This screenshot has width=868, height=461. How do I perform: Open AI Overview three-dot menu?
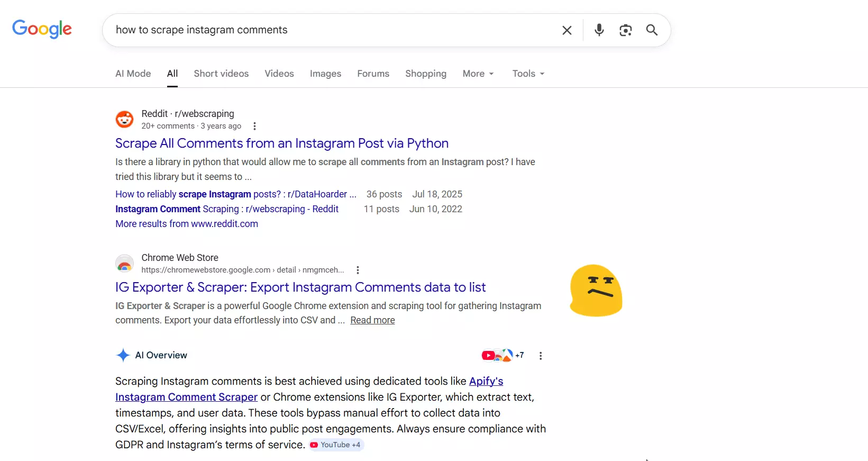(540, 356)
